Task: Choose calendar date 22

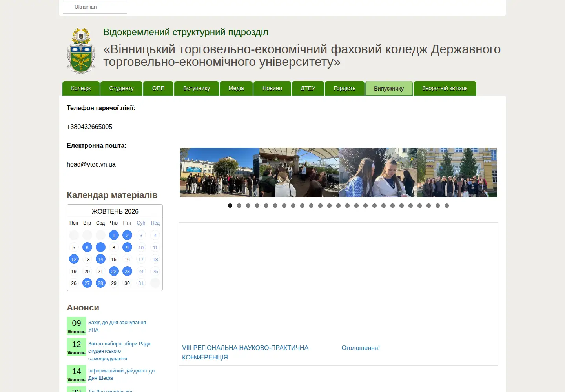Action: click(x=114, y=271)
